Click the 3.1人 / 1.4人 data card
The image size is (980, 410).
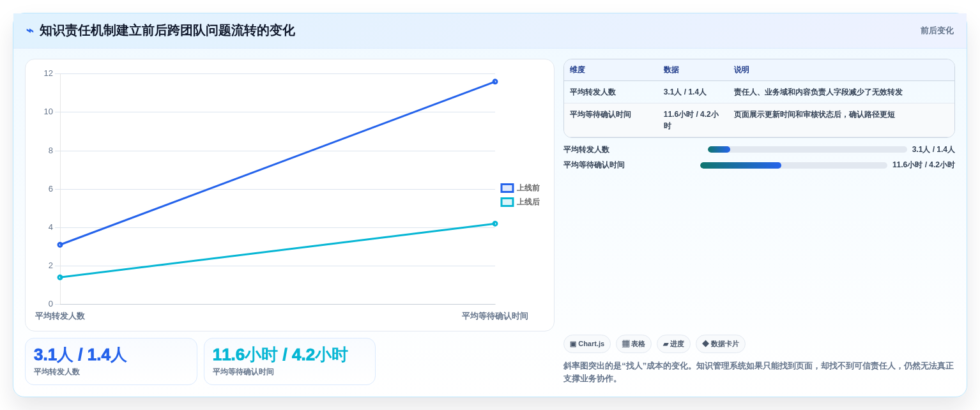tap(111, 361)
